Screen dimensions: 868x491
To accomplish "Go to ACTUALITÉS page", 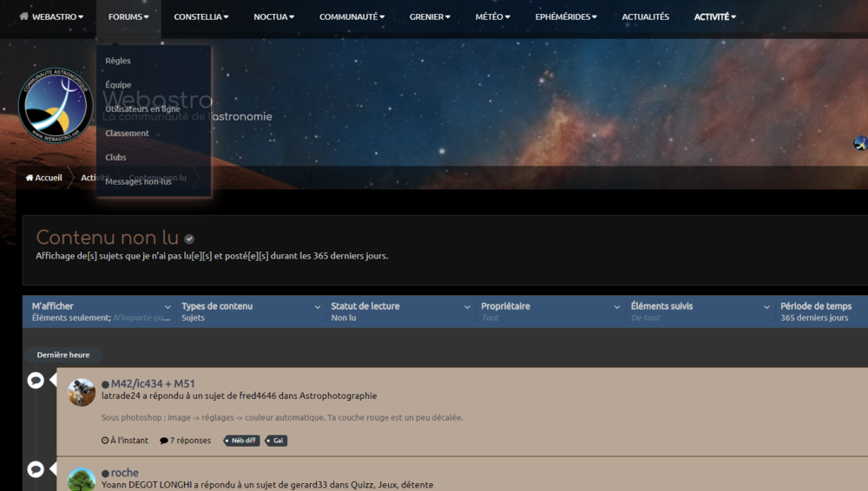I will click(x=646, y=16).
